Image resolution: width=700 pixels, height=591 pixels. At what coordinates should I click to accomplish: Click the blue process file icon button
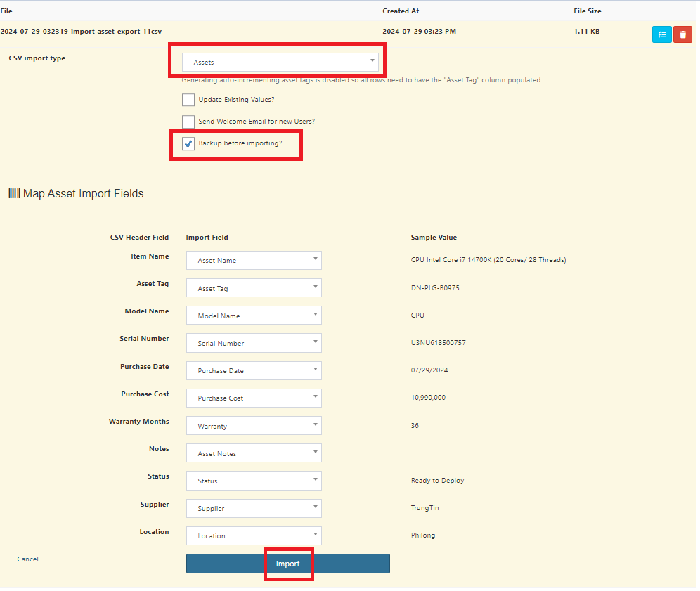click(661, 34)
